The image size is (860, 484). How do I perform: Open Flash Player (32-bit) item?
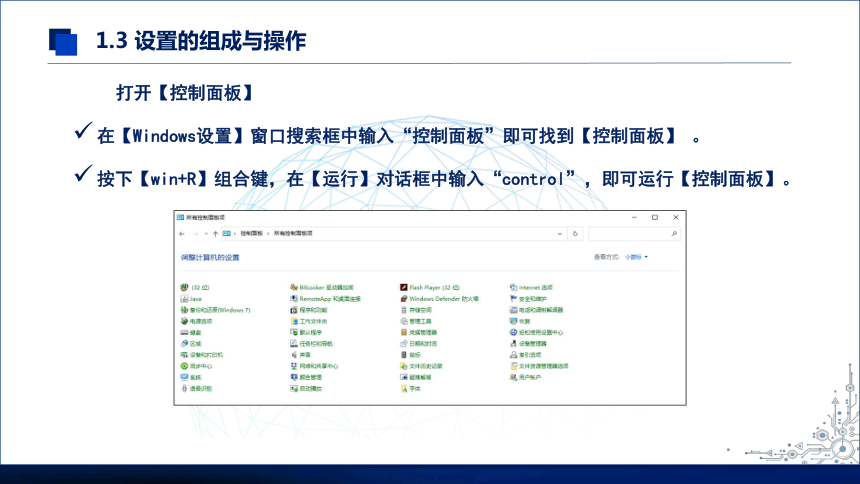point(429,288)
